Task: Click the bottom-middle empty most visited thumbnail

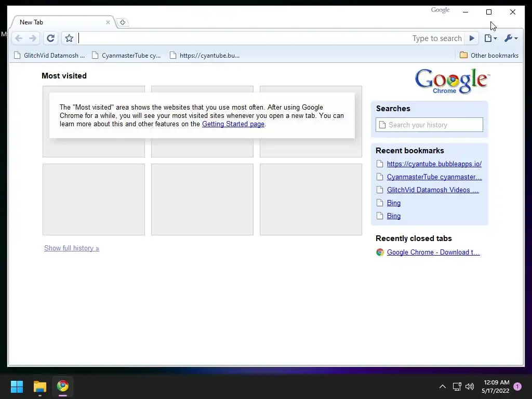Action: [202, 199]
